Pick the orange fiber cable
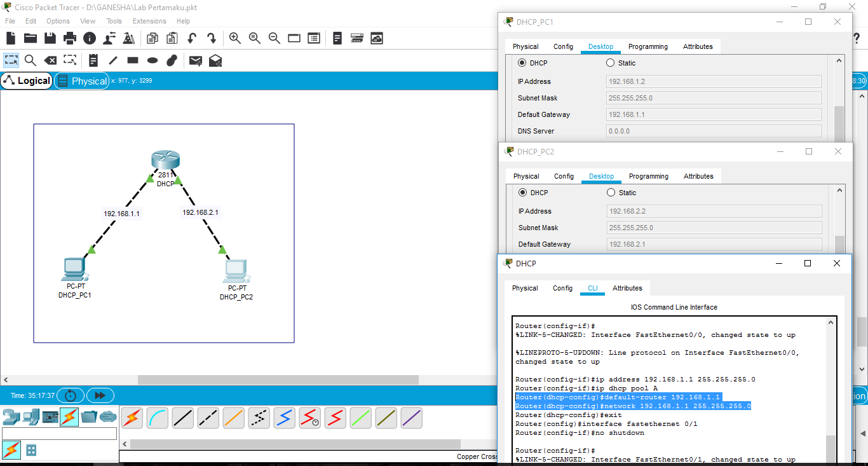This screenshot has width=868, height=466. point(234,418)
